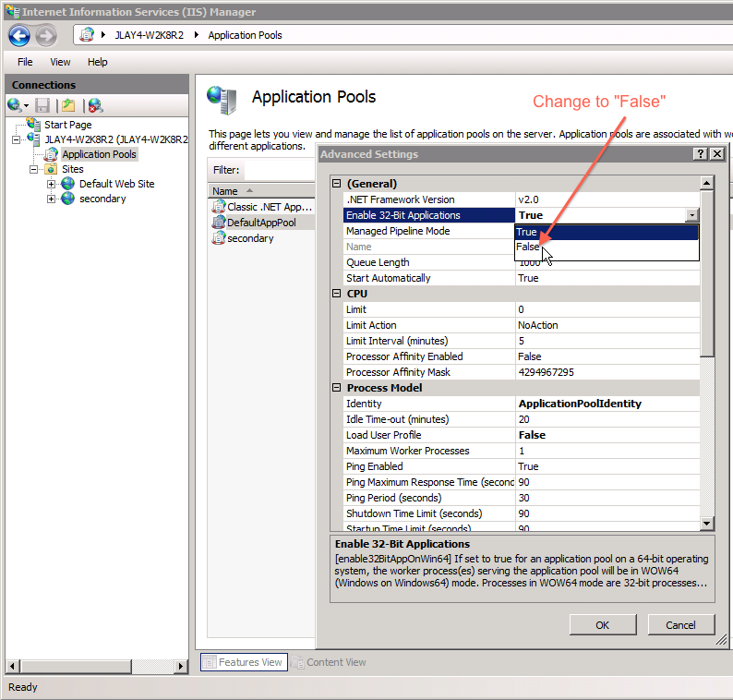Click JLAY4-W2K8R2 in the breadcrumb

coord(150,35)
